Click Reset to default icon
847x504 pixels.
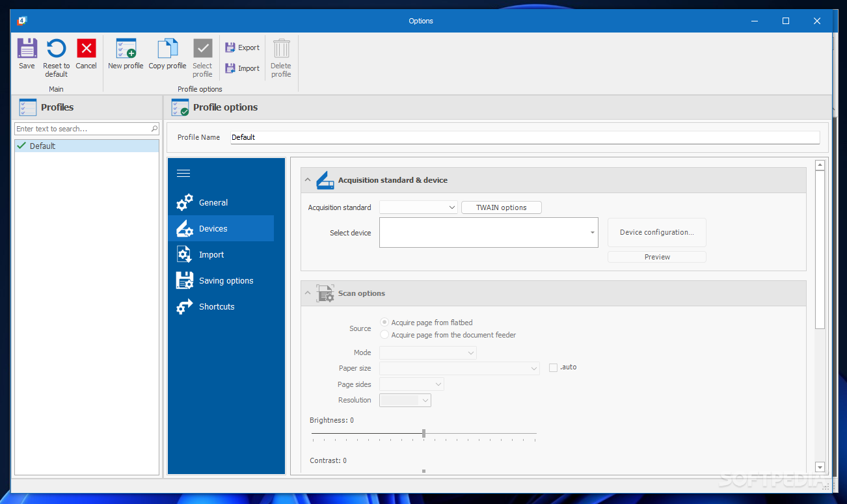pos(57,49)
